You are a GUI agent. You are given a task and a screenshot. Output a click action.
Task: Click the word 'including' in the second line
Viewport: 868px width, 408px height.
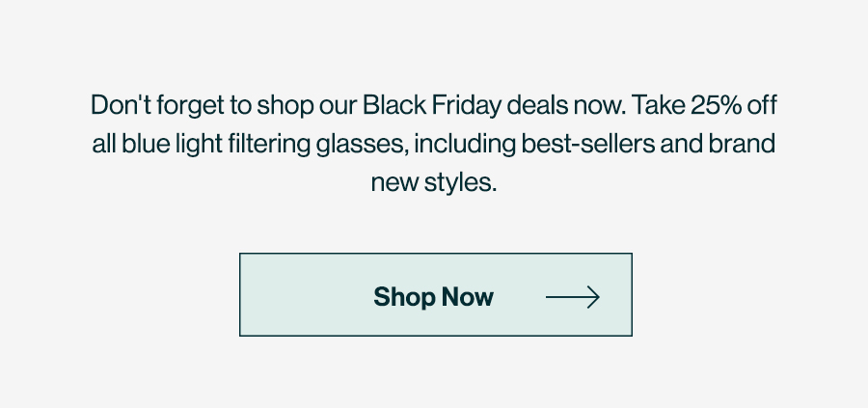tap(465, 144)
